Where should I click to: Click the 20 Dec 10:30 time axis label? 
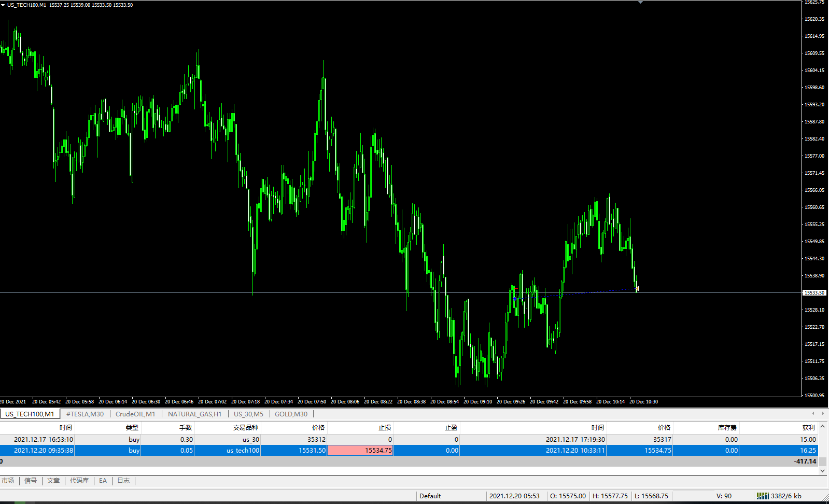coord(643,402)
